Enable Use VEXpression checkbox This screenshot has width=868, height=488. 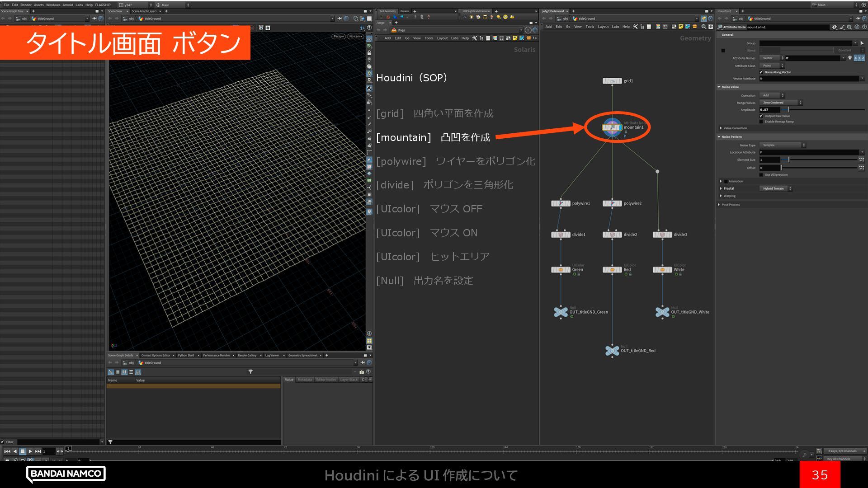point(761,175)
